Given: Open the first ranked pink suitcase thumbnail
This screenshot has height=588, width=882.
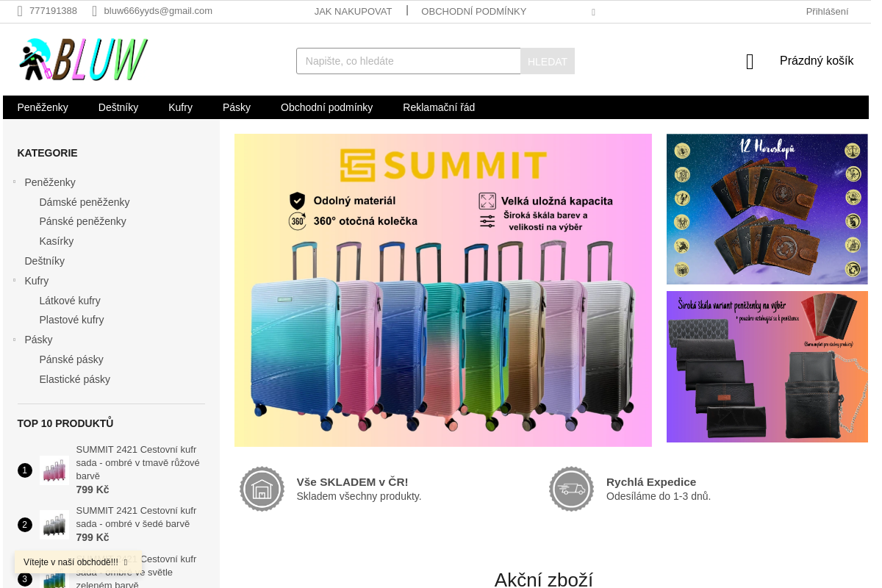Looking at the screenshot, I should click(x=54, y=470).
